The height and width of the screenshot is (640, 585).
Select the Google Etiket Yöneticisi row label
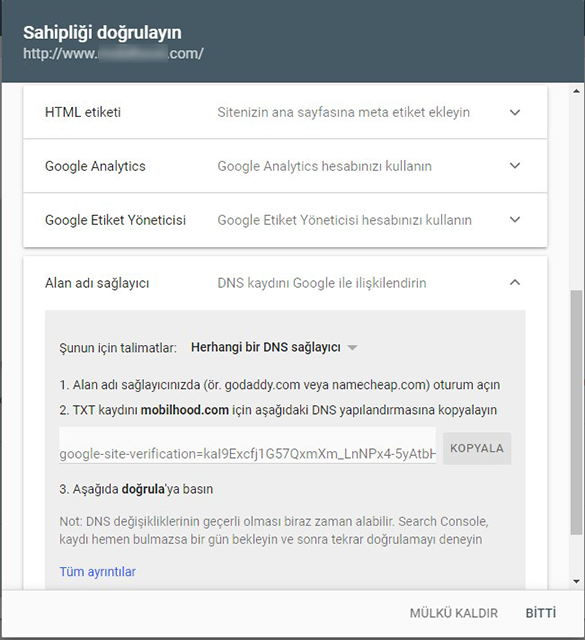point(116,220)
